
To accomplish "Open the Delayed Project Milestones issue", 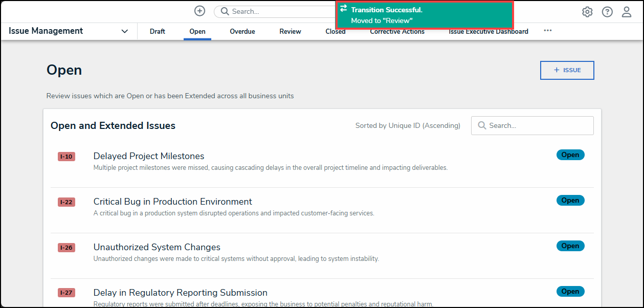I will [x=149, y=156].
